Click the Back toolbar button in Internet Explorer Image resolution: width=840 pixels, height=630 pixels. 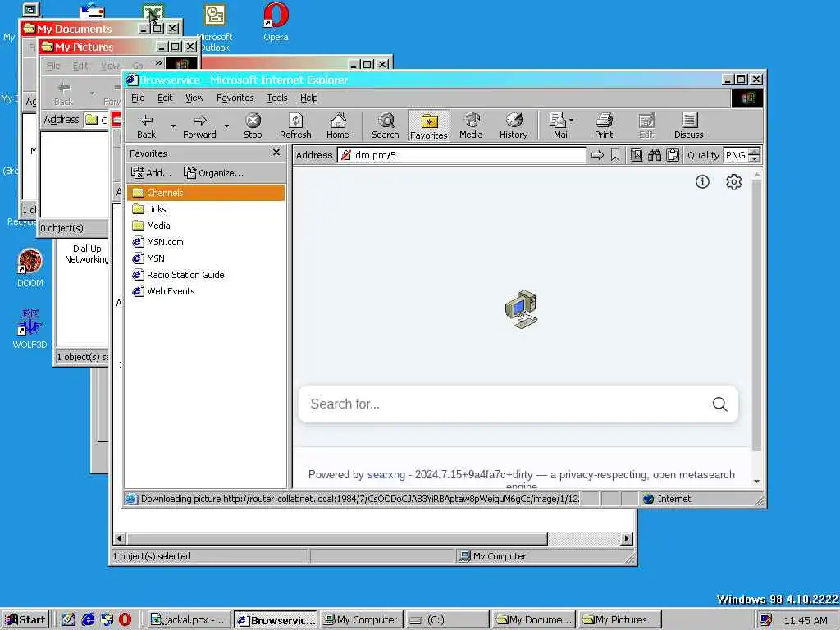click(x=146, y=126)
